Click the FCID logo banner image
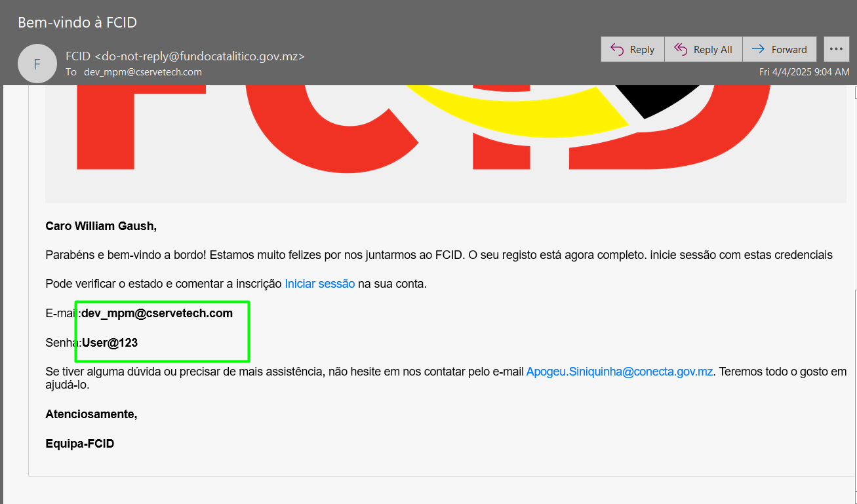 click(446, 144)
